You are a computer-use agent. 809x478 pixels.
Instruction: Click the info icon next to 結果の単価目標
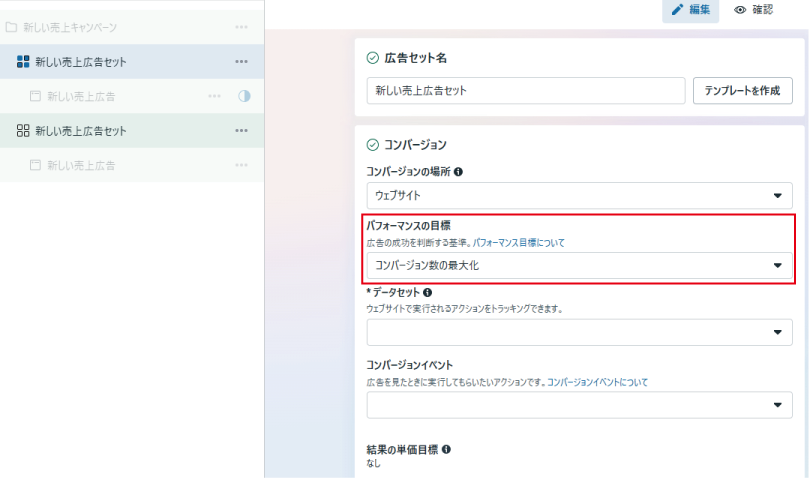[x=446, y=450]
